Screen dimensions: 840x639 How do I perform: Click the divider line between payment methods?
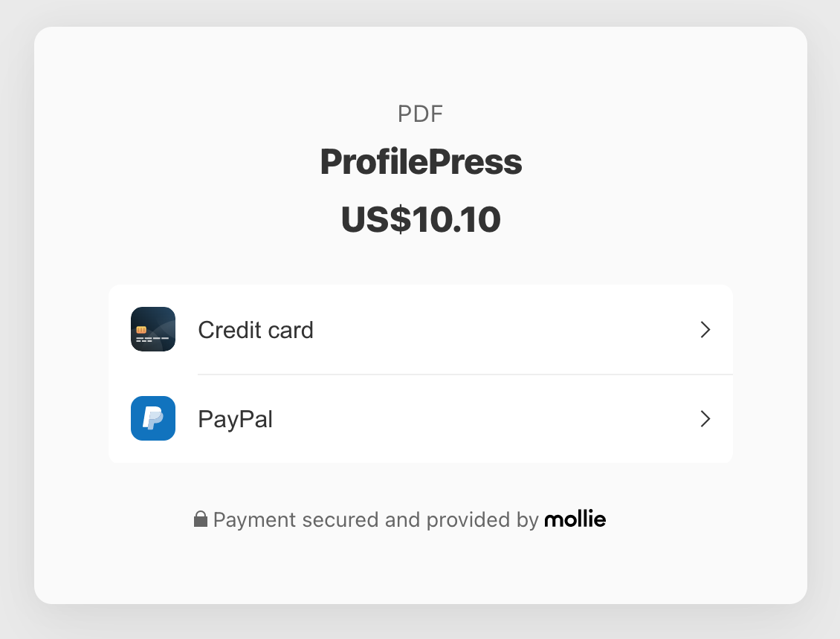coord(465,374)
